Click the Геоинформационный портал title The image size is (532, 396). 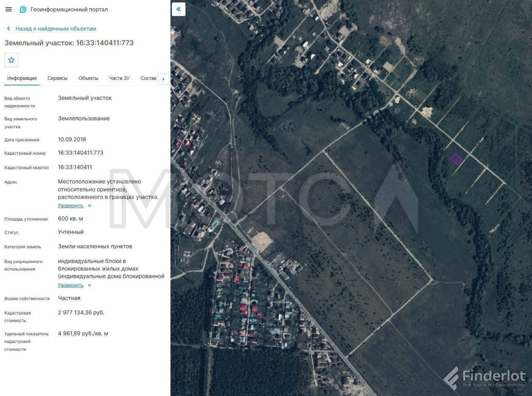coord(69,9)
